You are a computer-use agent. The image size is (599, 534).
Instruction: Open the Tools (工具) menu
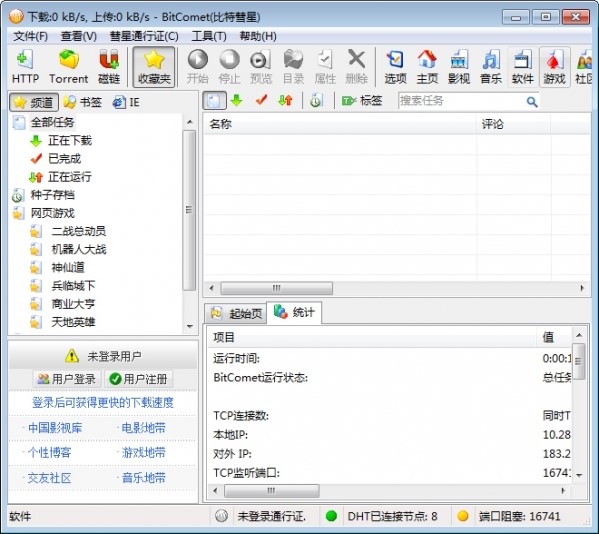click(x=209, y=36)
